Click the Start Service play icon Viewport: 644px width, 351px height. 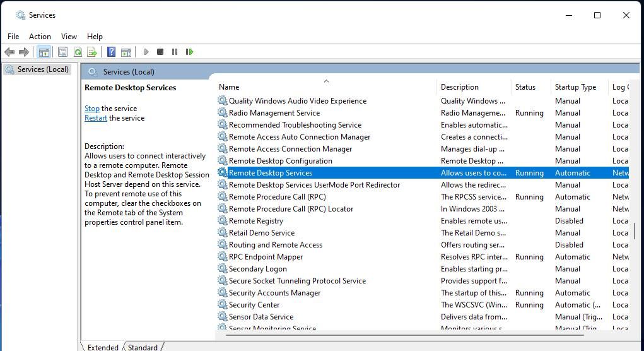tap(146, 52)
